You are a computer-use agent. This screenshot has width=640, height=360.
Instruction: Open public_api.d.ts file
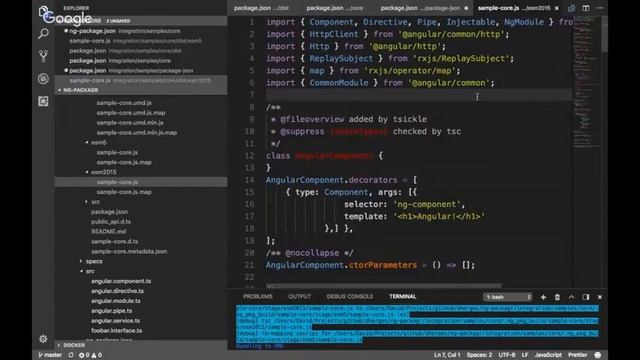click(x=111, y=222)
